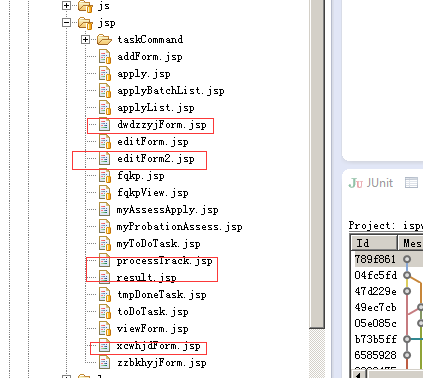Select apply.jsp in the tree
Screen dimensions: 423x378
[144, 74]
